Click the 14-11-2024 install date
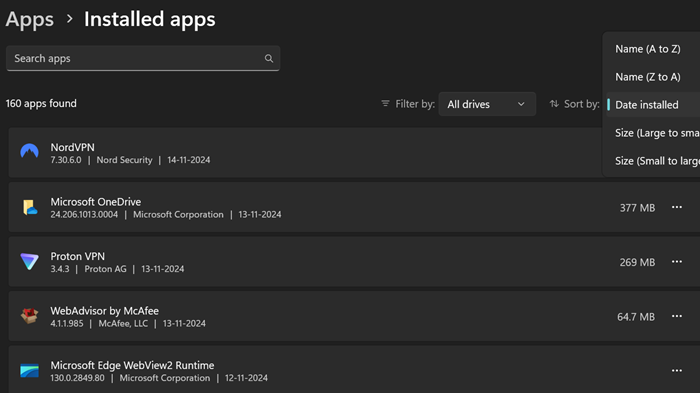Image resolution: width=700 pixels, height=393 pixels. click(x=188, y=160)
